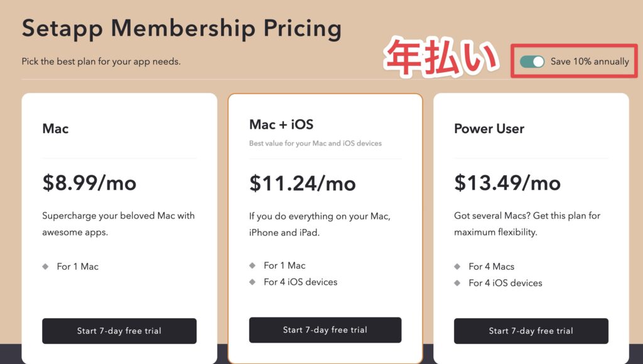The width and height of the screenshot is (643, 364).
Task: Select the Power User plan heading
Action: coord(489,129)
